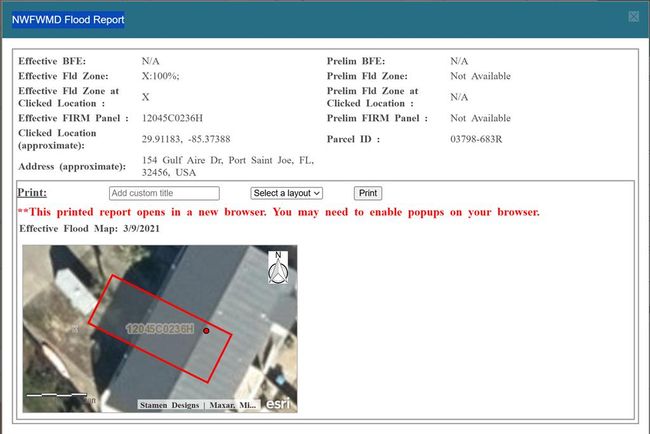The height and width of the screenshot is (434, 650).
Task: Close the NWFWMD Flood Report dialog
Action: (633, 17)
